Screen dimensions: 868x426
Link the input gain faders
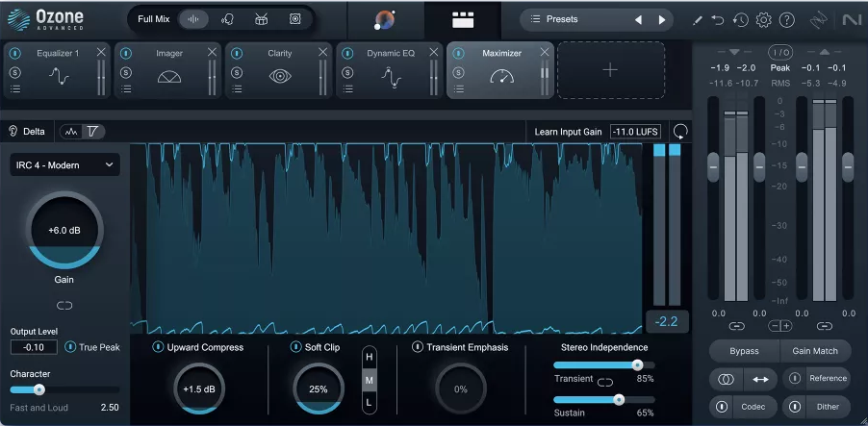point(736,326)
